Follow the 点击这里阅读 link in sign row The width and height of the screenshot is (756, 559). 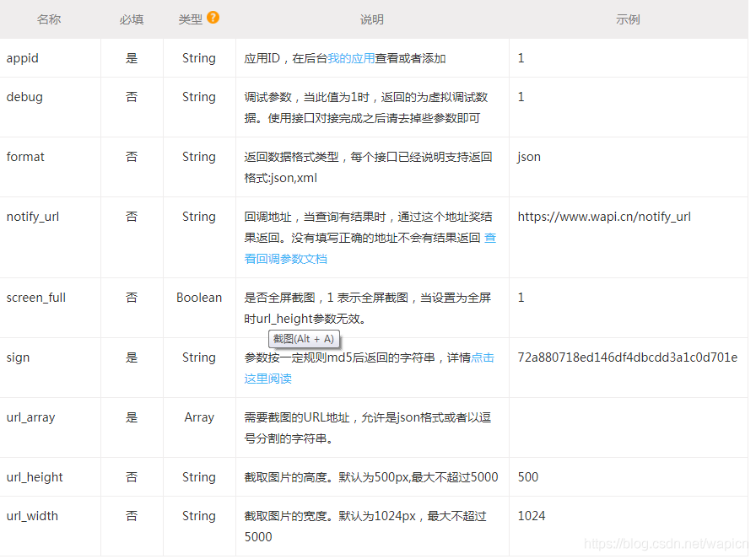[x=267, y=379]
